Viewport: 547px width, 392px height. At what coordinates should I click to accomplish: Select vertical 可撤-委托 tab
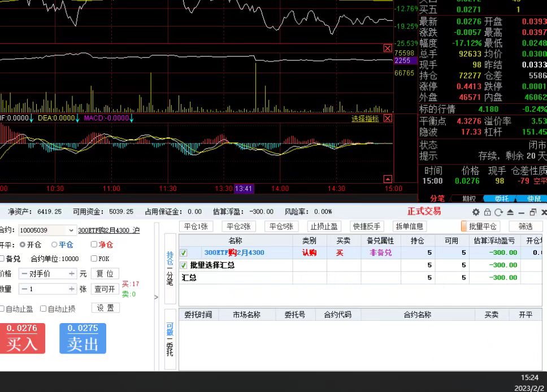coord(170,339)
